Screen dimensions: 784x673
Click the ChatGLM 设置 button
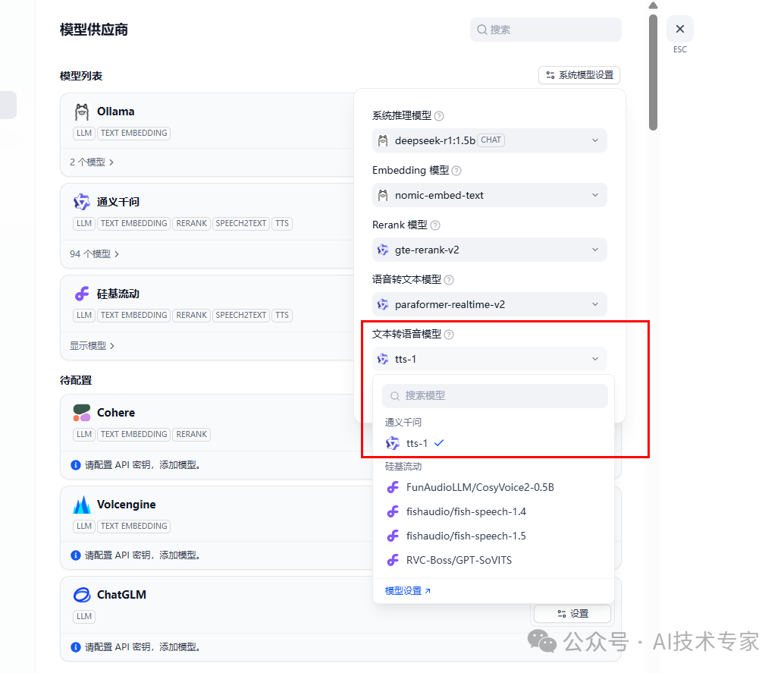(572, 614)
